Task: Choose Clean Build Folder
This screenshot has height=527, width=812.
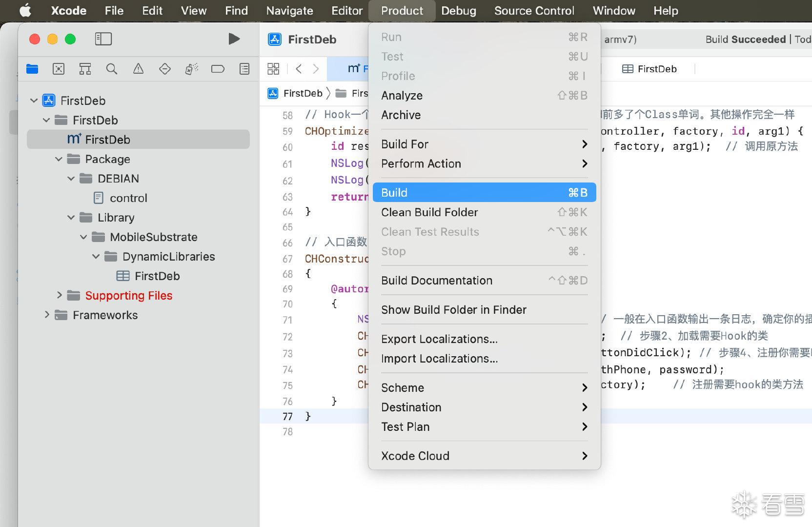Action: coord(484,212)
